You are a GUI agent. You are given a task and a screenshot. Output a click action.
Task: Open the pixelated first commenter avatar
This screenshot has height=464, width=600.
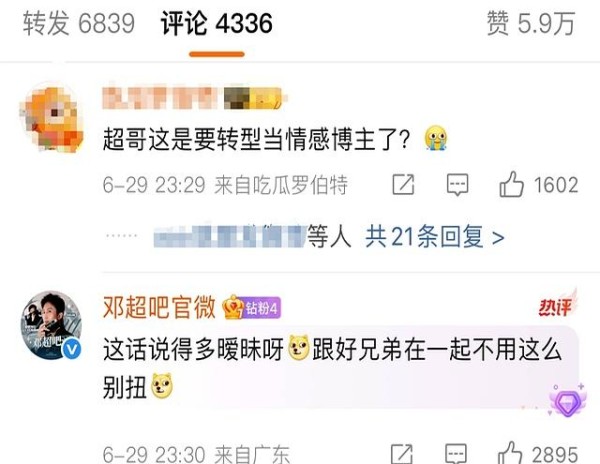point(52,119)
